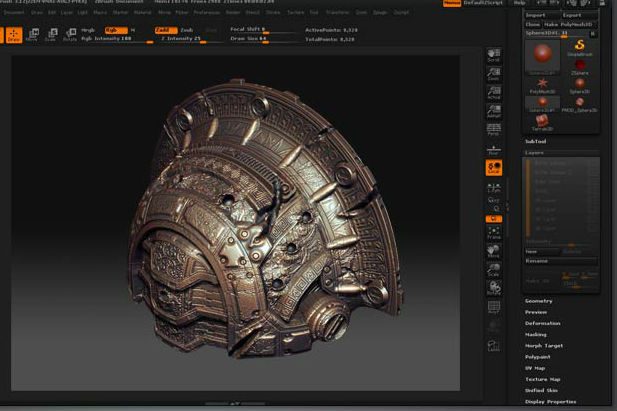Image resolution: width=617 pixels, height=411 pixels.
Task: Expand the Preview section
Action: tap(536, 312)
